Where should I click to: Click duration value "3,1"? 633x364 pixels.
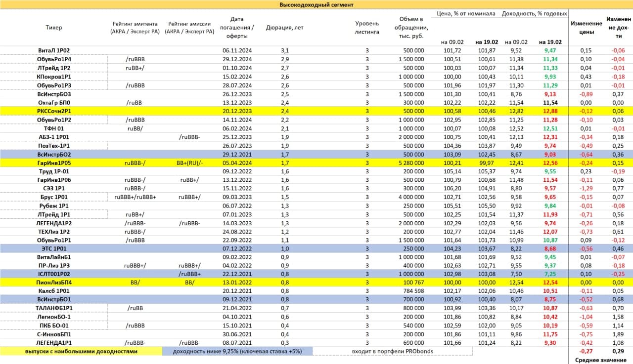point(285,50)
